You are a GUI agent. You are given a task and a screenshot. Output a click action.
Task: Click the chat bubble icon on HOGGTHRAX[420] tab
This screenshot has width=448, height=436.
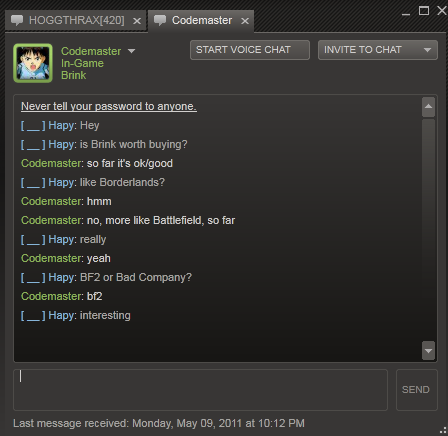[x=17, y=20]
